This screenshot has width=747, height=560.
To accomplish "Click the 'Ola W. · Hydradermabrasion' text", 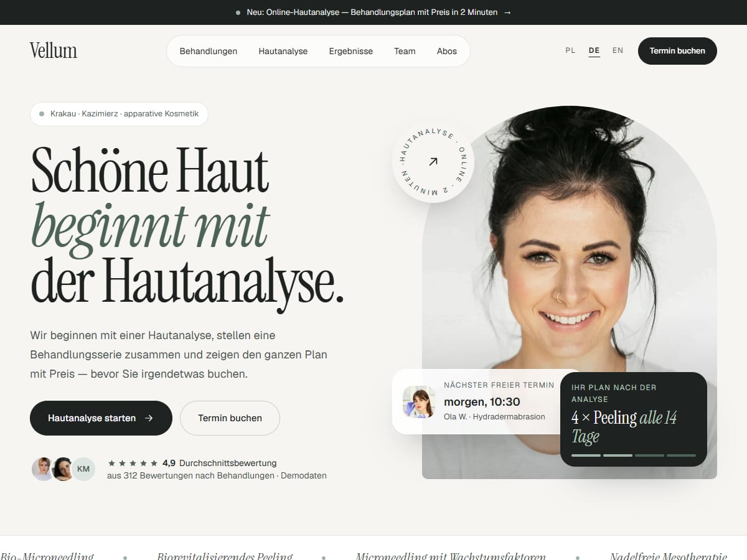I will click(494, 417).
